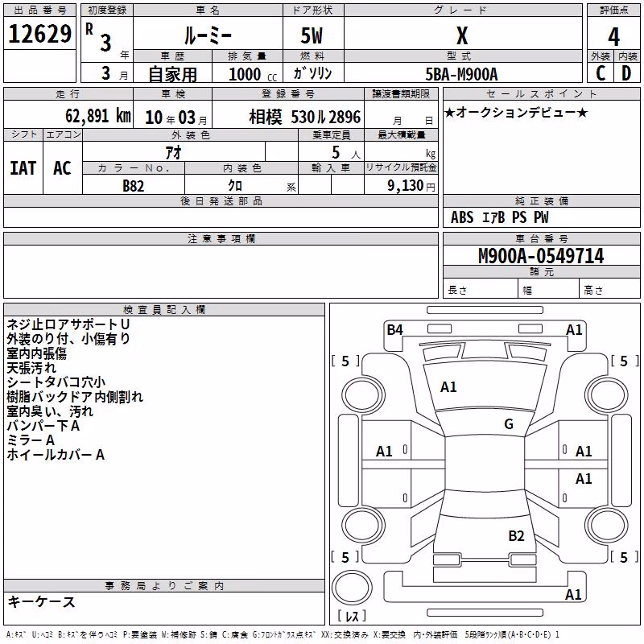Click the door type value 5W
The width and height of the screenshot is (644, 644).
point(312,35)
